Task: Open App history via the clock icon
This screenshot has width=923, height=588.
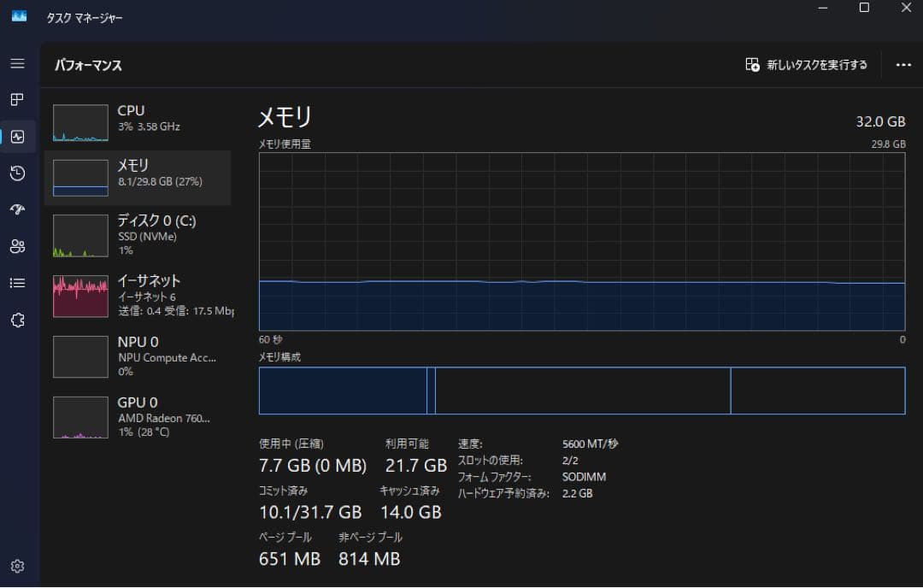Action: point(17,173)
